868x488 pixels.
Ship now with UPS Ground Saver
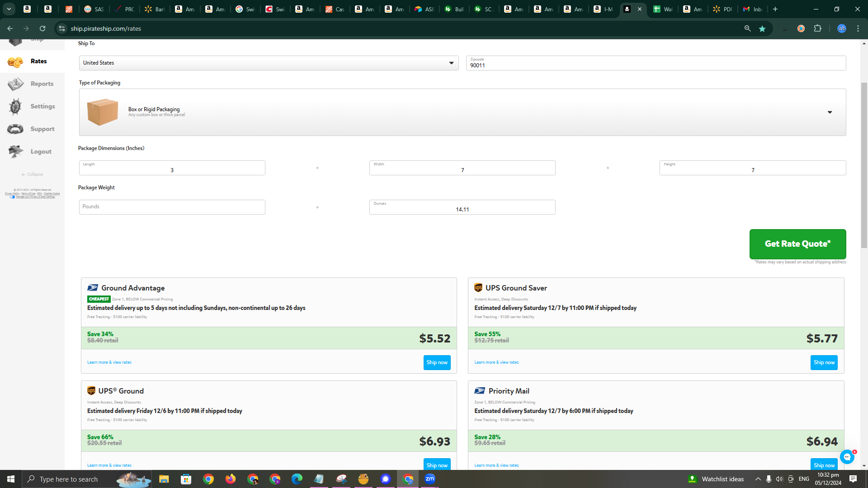point(824,362)
